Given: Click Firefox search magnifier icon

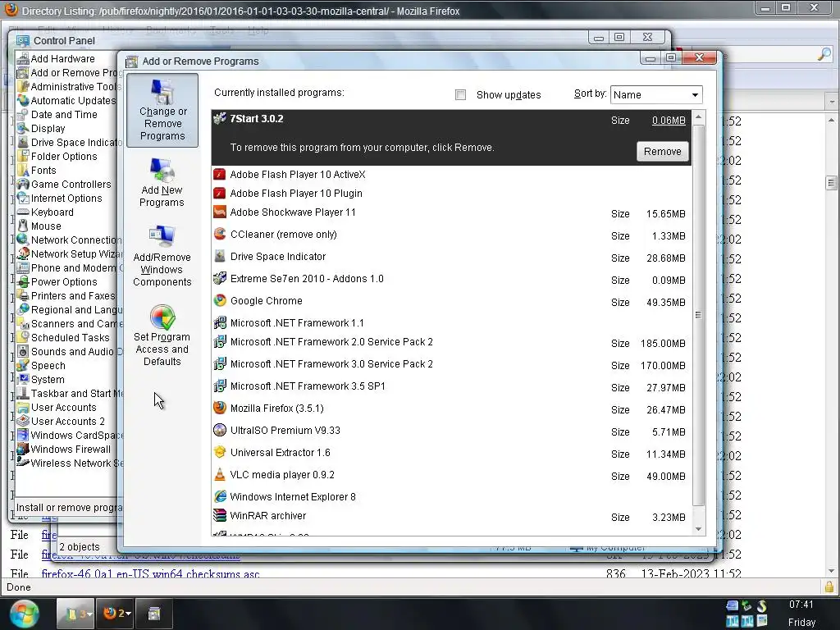Looking at the screenshot, I should point(824,54).
